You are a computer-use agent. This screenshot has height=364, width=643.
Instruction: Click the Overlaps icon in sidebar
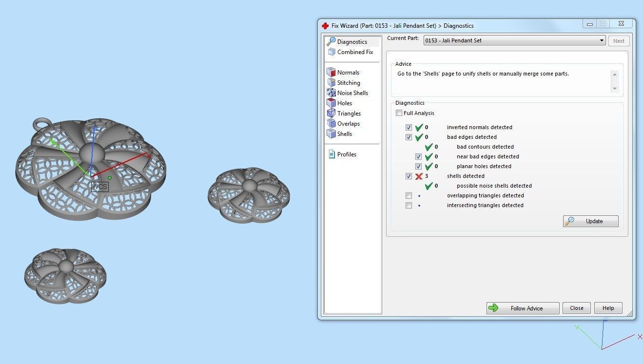331,123
